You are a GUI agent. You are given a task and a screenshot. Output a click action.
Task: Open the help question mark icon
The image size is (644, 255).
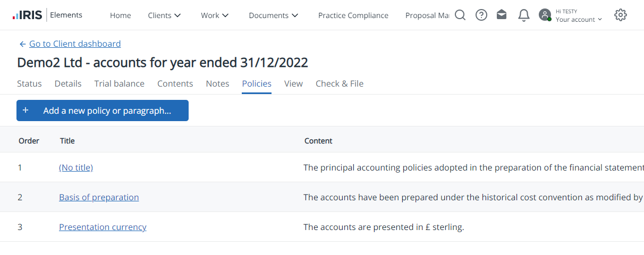pos(481,15)
